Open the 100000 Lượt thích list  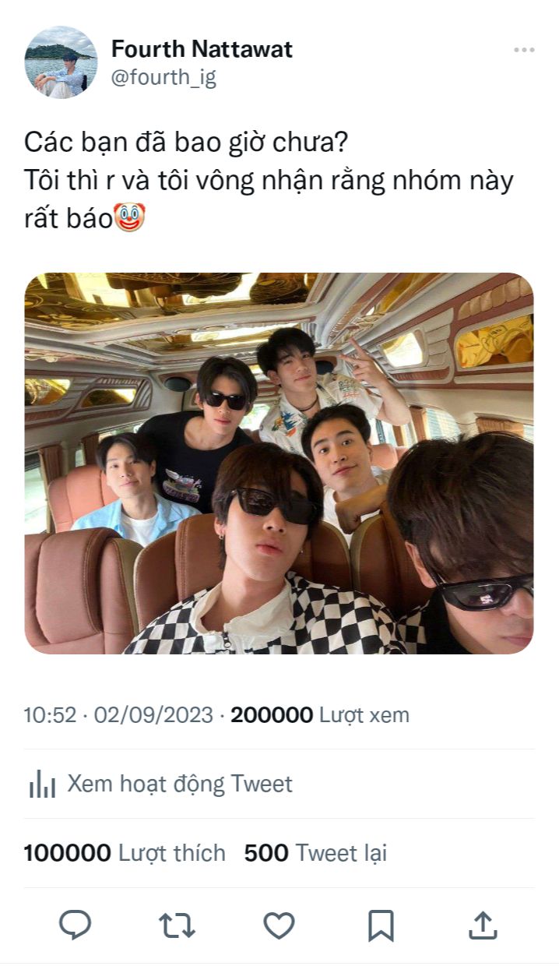(125, 853)
